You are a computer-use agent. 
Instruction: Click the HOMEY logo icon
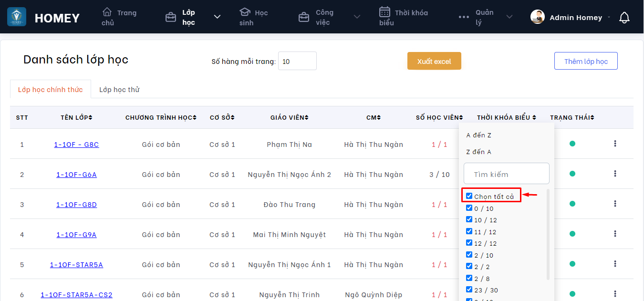click(x=17, y=17)
